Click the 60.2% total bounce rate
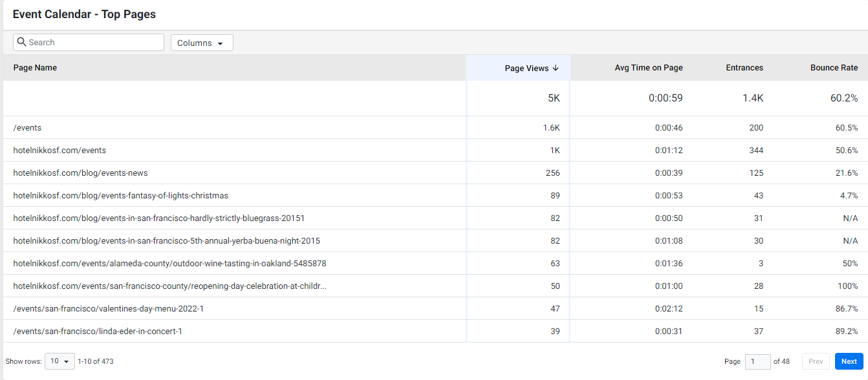Image resolution: width=868 pixels, height=380 pixels. tap(845, 98)
